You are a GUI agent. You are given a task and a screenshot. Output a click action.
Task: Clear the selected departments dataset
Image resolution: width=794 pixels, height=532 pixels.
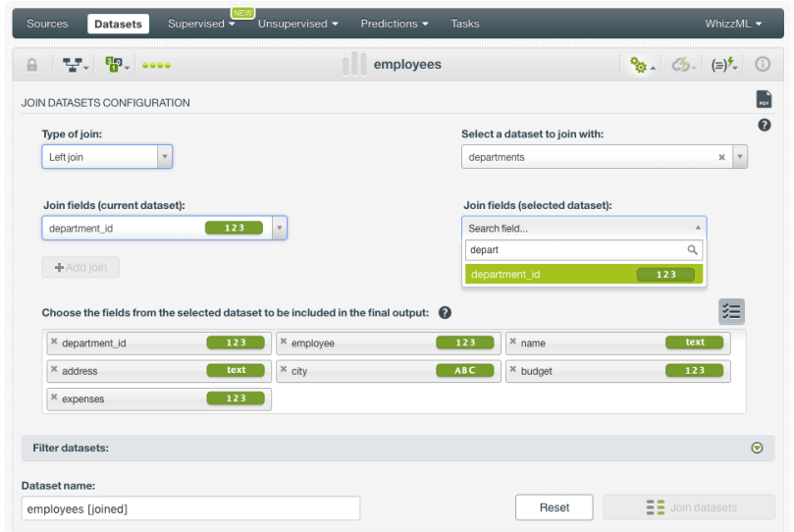(721, 157)
